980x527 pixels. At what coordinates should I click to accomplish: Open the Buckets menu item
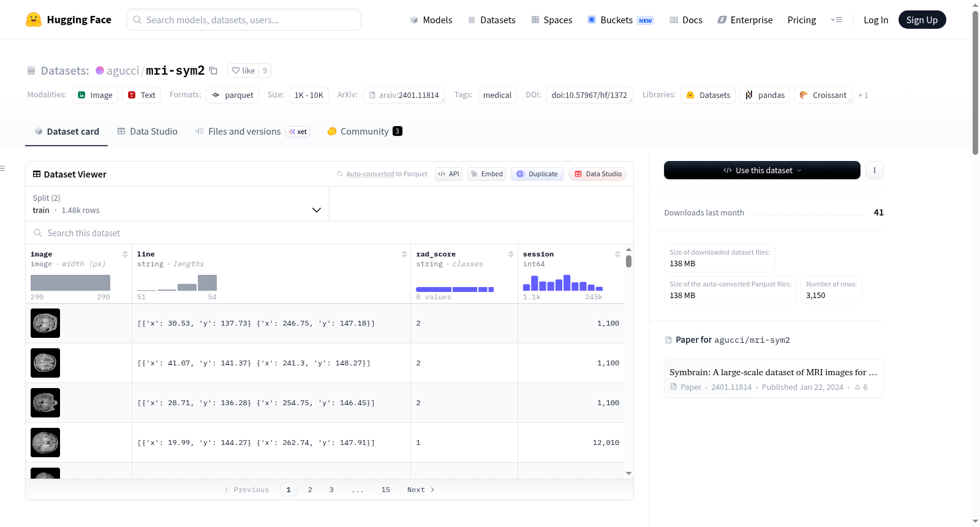620,20
